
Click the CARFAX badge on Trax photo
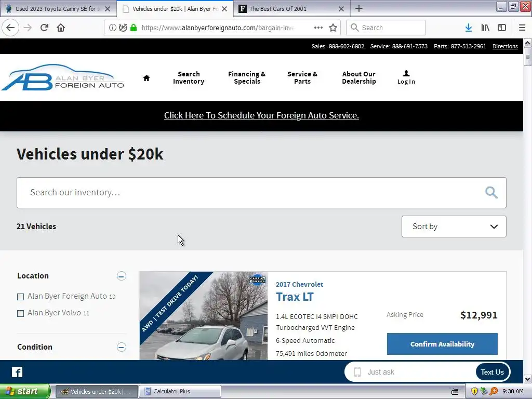(258, 280)
